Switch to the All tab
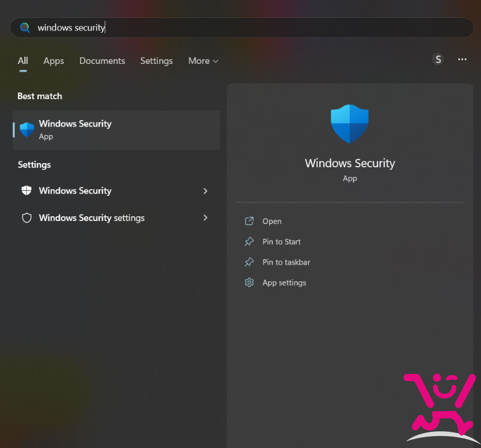The height and width of the screenshot is (448, 481). tap(23, 61)
